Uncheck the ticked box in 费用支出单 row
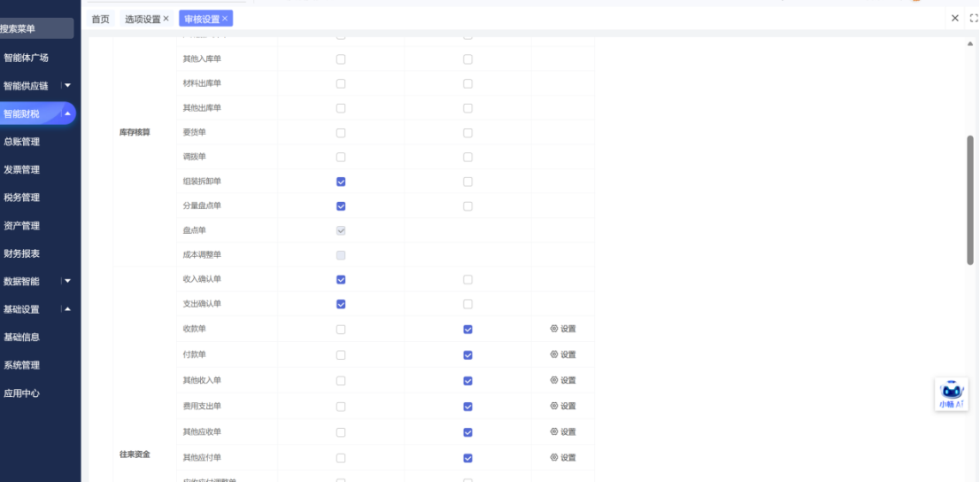 point(467,407)
